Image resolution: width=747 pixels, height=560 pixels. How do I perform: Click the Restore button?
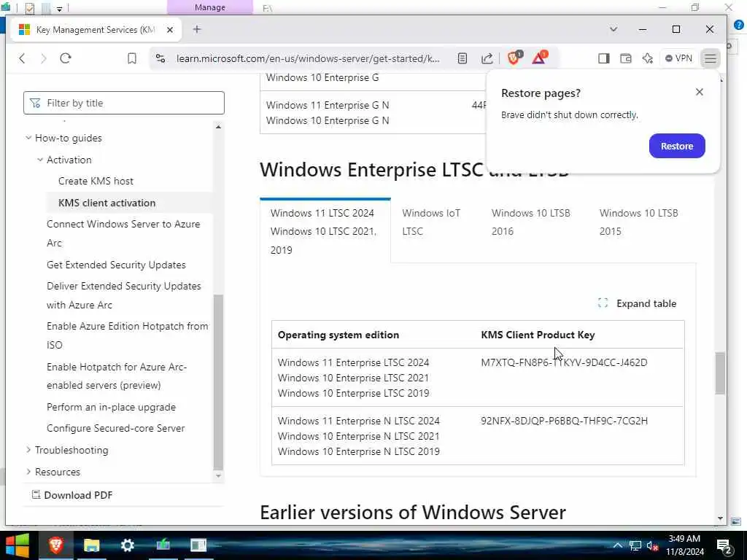(677, 146)
